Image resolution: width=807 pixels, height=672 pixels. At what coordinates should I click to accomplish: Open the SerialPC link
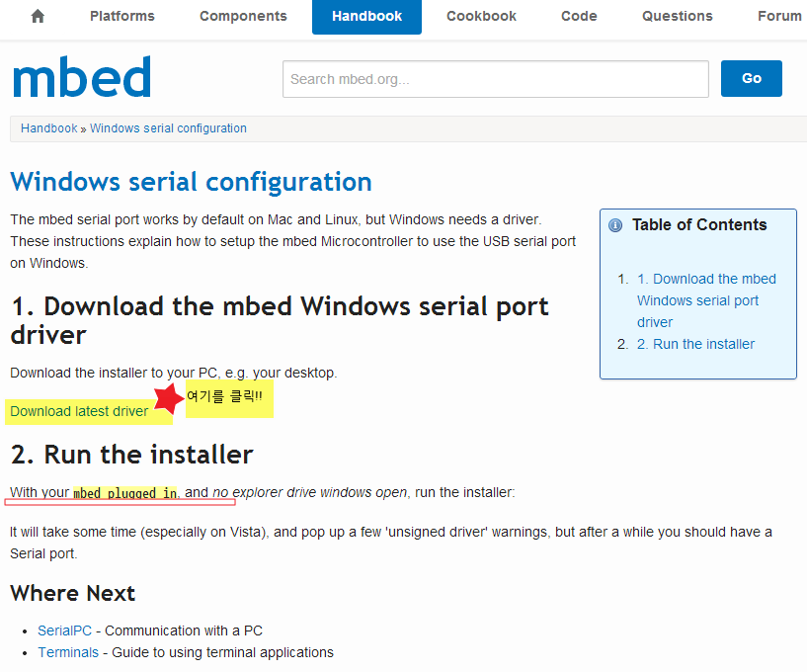coord(65,630)
